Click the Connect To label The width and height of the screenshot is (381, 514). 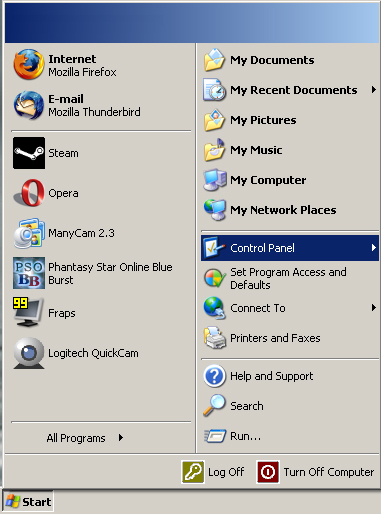click(258, 308)
